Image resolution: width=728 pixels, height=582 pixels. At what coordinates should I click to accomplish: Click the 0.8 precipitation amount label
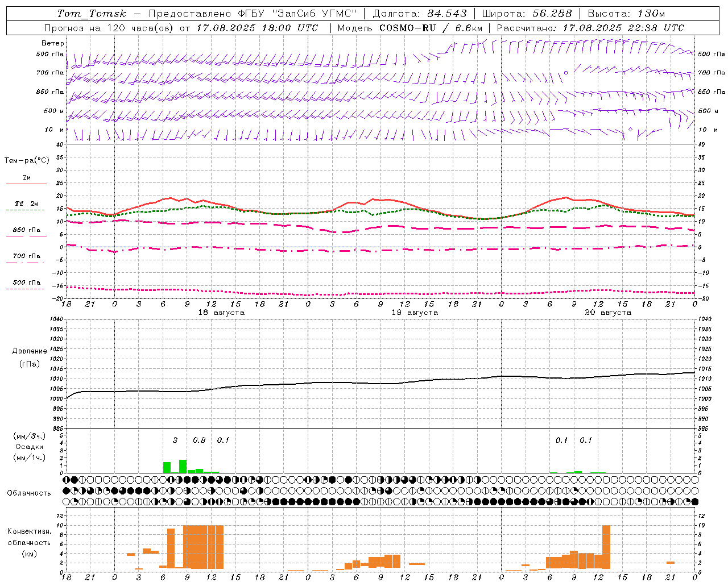pos(199,440)
